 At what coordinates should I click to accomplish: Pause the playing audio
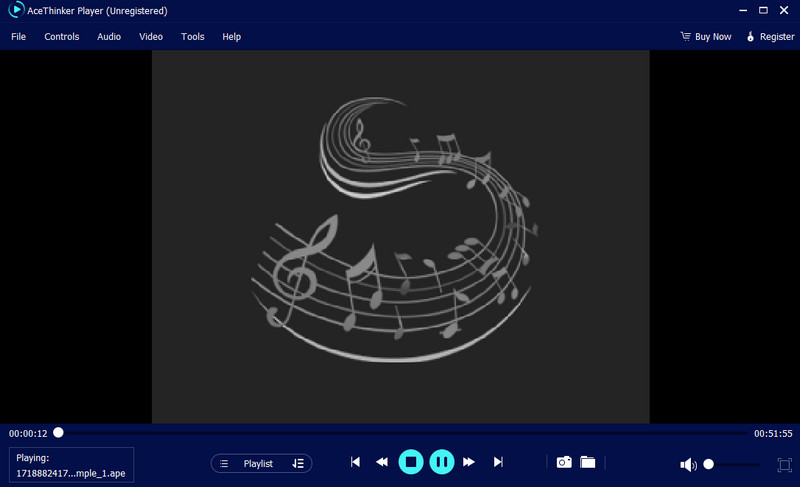[442, 462]
